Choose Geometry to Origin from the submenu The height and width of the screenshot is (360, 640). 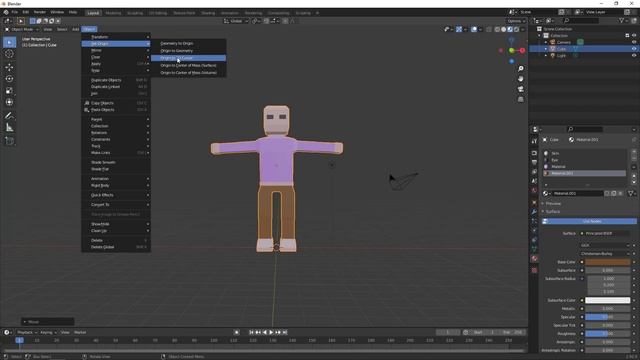click(x=176, y=43)
